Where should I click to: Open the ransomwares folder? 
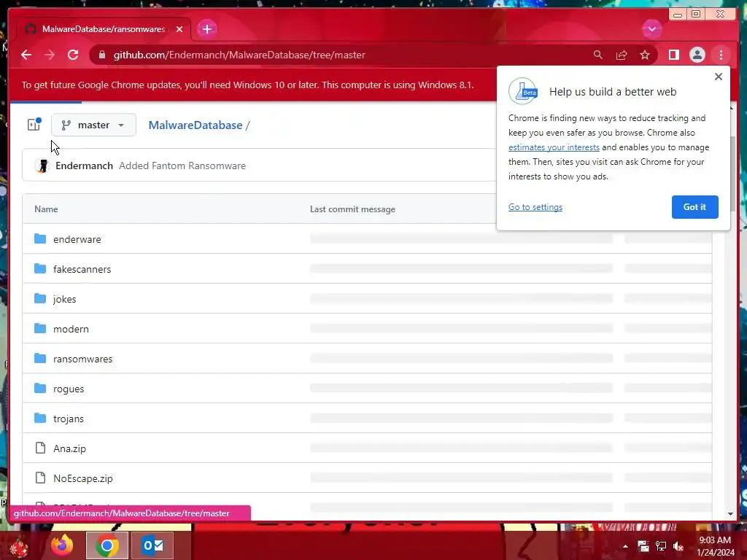[x=82, y=359]
